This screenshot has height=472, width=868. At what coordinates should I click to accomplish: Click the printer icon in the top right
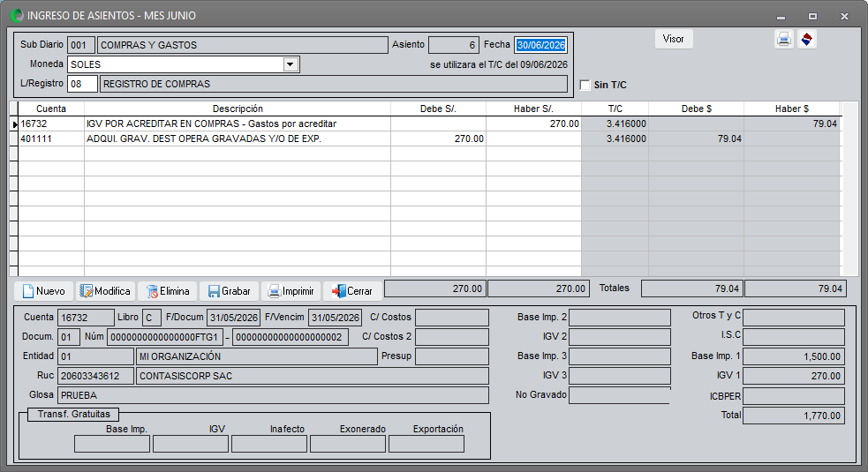click(783, 40)
